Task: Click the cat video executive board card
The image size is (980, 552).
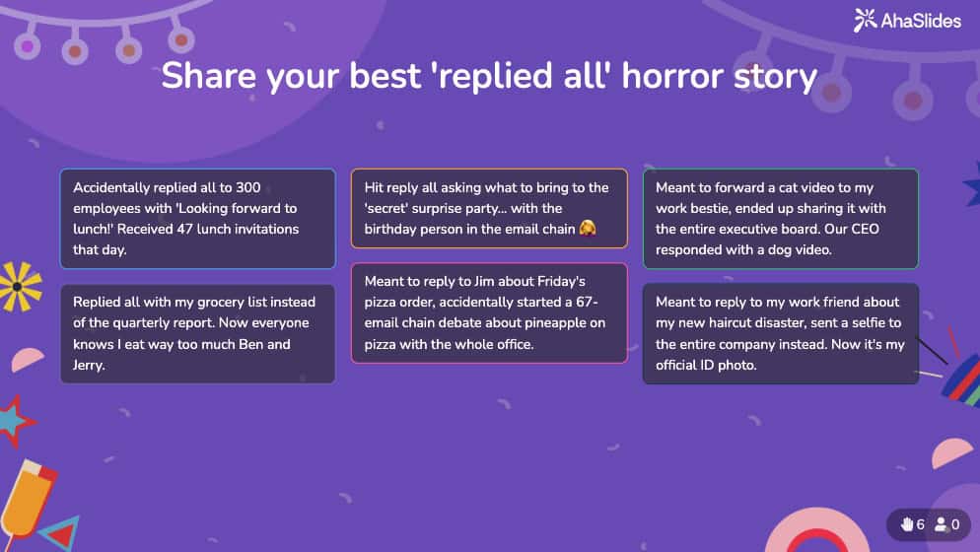Action: coord(781,218)
